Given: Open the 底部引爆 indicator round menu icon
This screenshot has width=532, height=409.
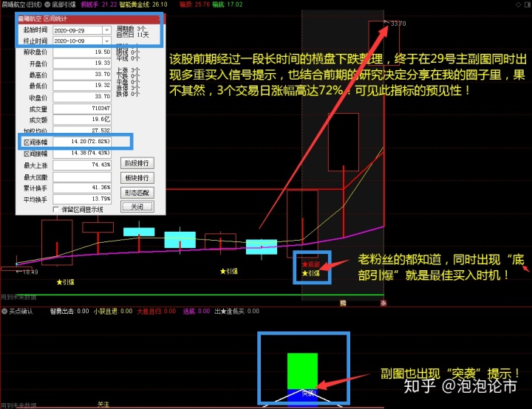Looking at the screenshot, I should pos(47,4).
